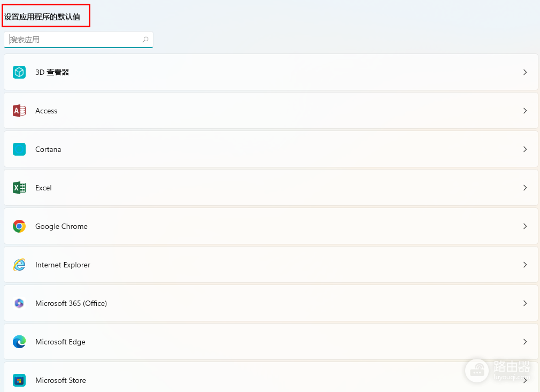Screen dimensions: 540x392
Task: Expand the Google Chrome row chevron
Action: pos(525,226)
